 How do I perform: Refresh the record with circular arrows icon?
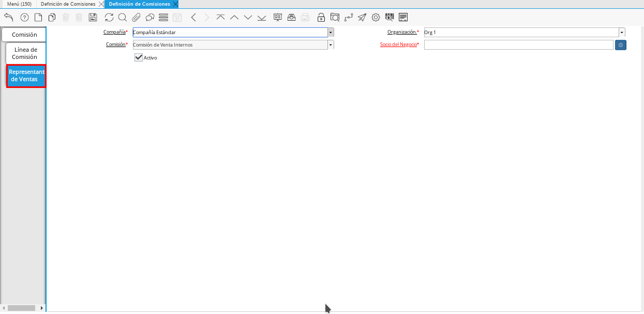109,17
